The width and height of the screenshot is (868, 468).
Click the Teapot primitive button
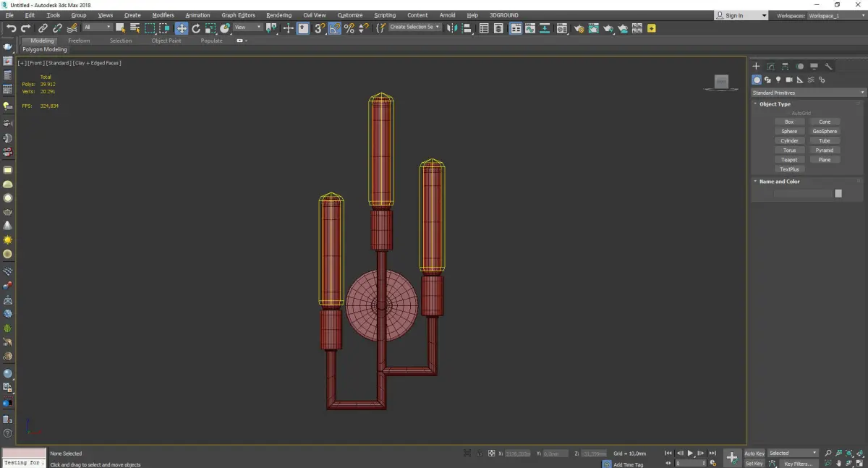pyautogui.click(x=789, y=160)
